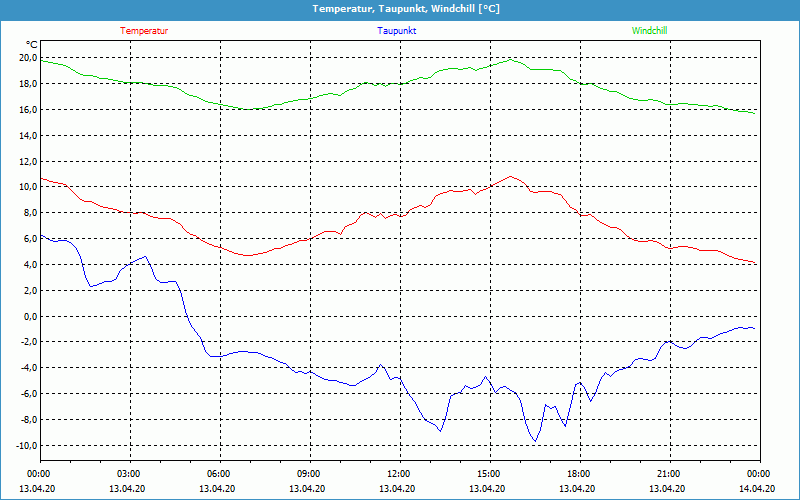
Task: Click the '-10,0' y-axis label
Action: (27, 446)
